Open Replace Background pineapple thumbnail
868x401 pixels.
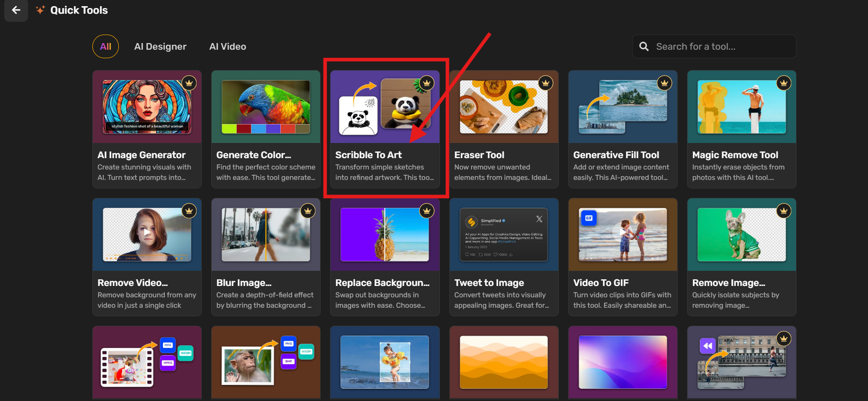(385, 234)
